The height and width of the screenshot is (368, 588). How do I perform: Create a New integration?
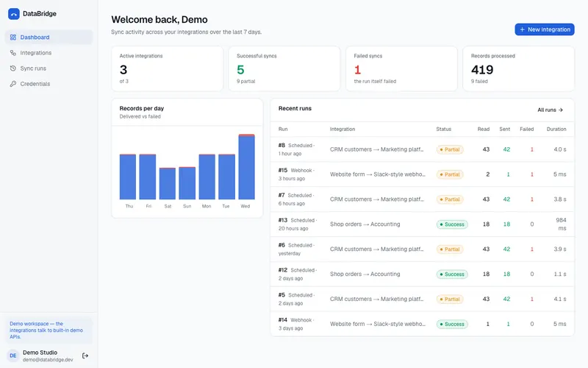(x=545, y=29)
